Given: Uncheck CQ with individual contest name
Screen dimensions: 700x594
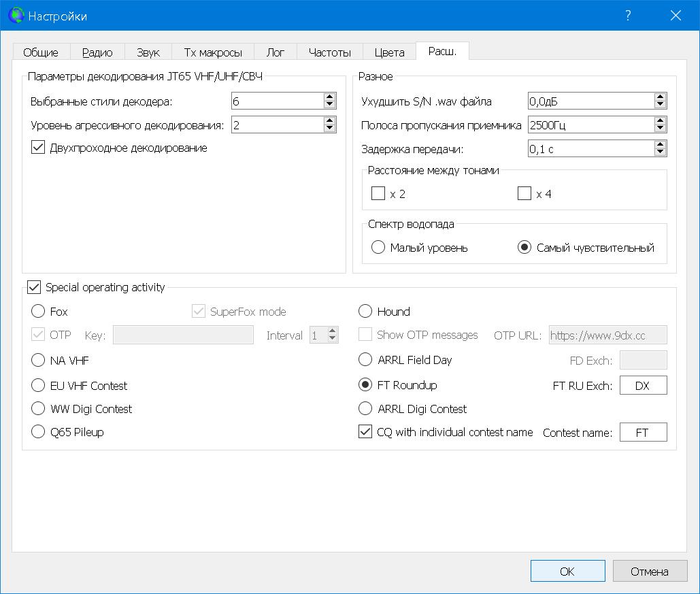Looking at the screenshot, I should coord(365,432).
